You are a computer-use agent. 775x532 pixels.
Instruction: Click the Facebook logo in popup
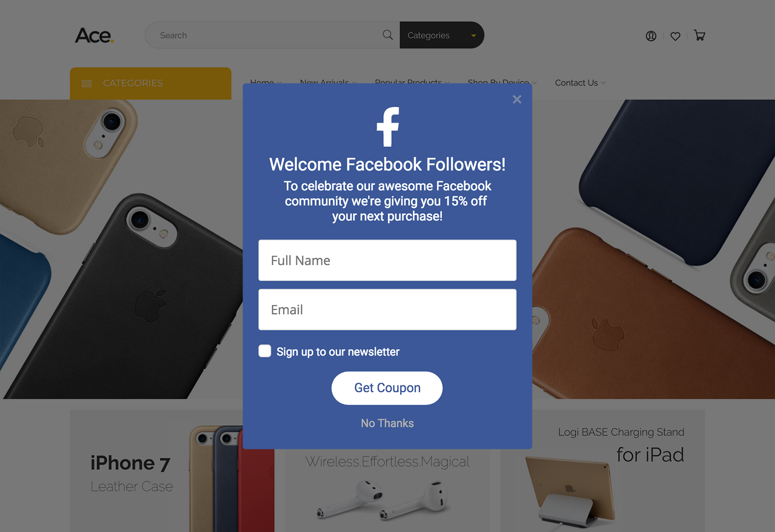[387, 127]
